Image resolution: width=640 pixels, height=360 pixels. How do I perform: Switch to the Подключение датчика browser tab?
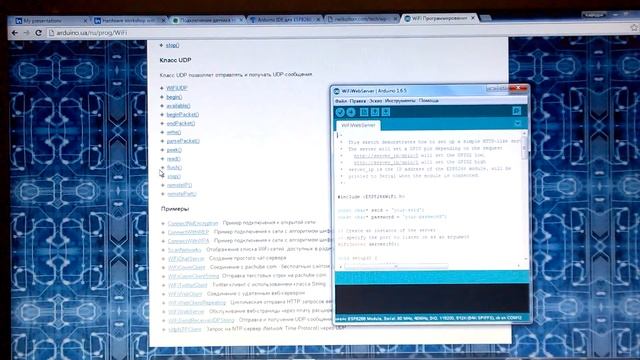coord(206,20)
